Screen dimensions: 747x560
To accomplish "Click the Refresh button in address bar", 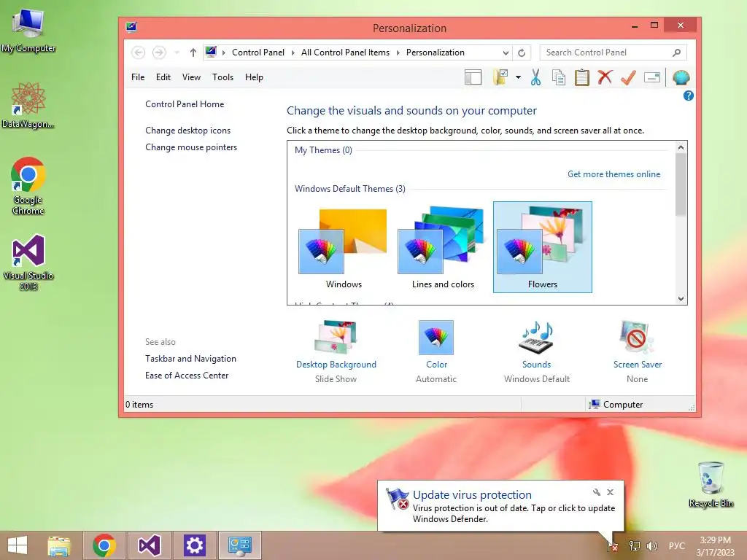I will (x=522, y=52).
